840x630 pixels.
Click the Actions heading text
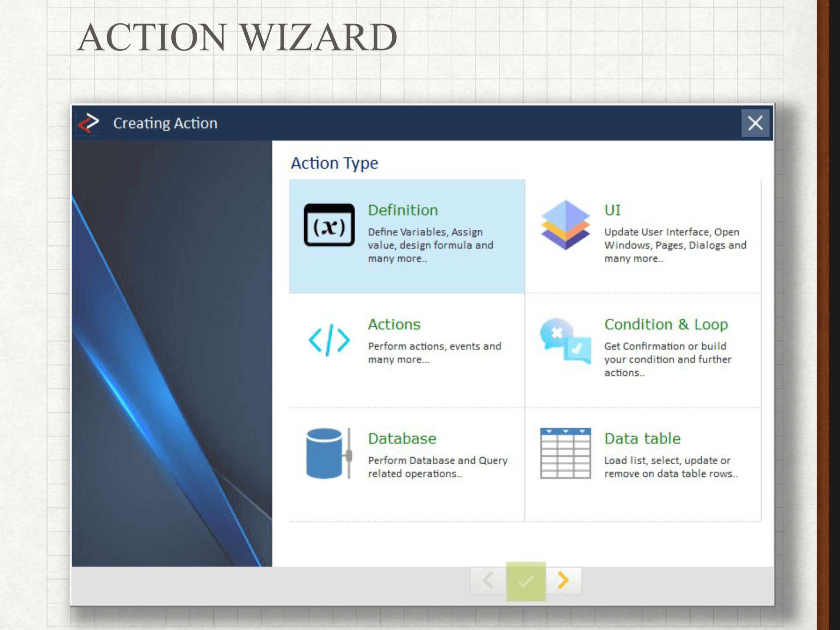[x=394, y=324]
